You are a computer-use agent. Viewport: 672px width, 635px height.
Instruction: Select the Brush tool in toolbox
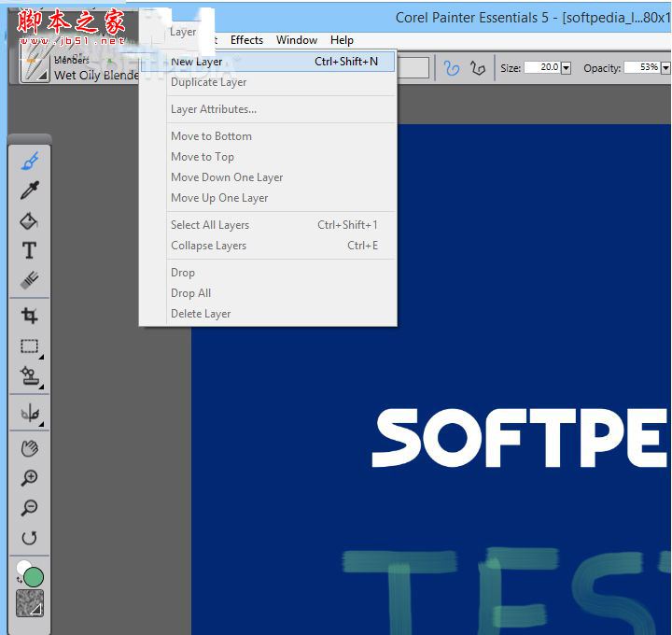[30, 162]
